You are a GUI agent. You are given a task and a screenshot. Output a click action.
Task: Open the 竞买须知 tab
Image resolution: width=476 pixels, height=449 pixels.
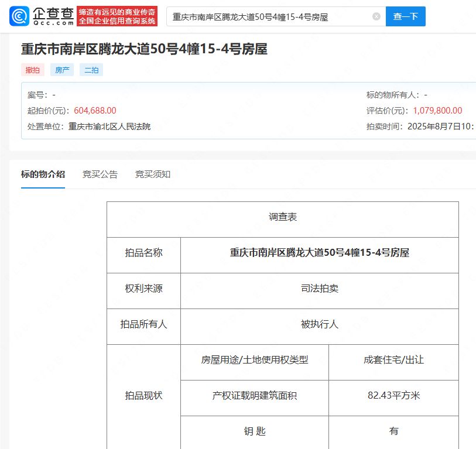pos(153,174)
